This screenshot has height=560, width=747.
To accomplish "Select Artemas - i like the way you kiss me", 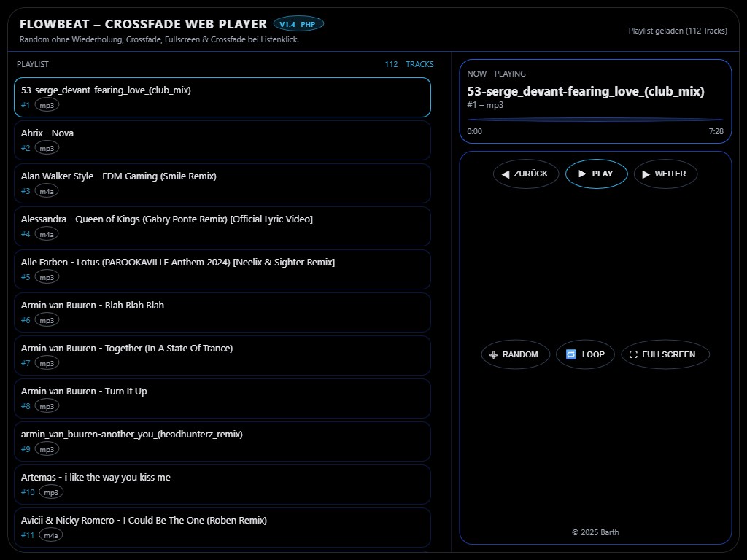I will tap(222, 484).
